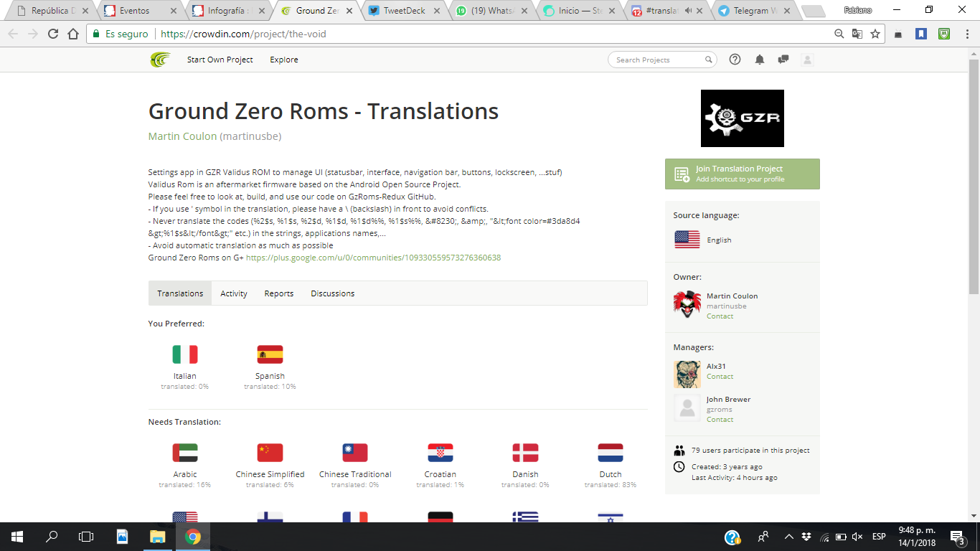The image size is (980, 551).
Task: Open the Martin Coulon title link
Action: tap(182, 136)
